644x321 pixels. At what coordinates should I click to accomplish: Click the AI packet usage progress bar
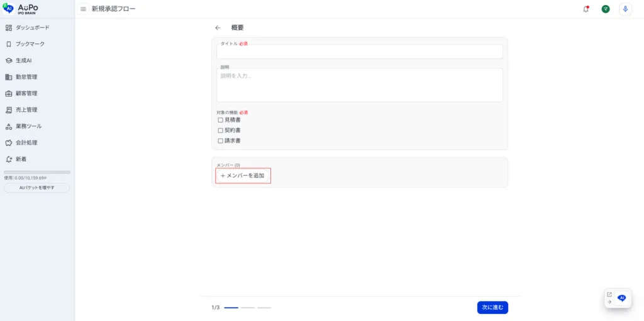tap(37, 172)
